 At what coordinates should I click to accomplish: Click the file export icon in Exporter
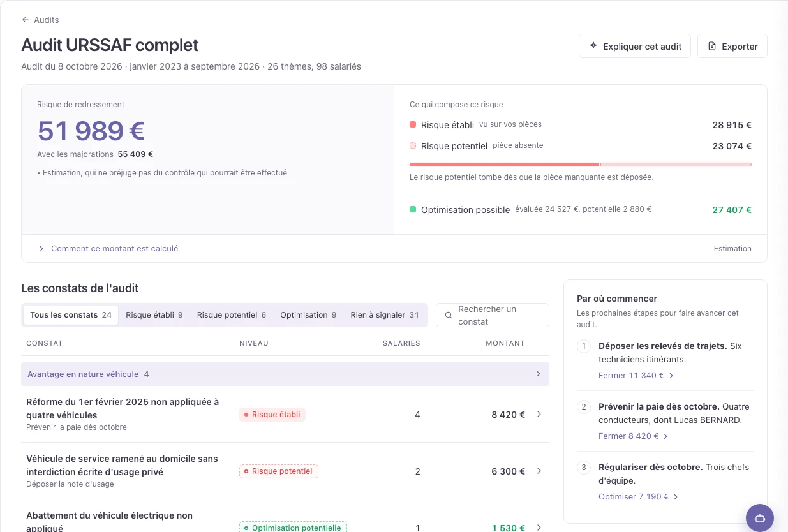[712, 46]
